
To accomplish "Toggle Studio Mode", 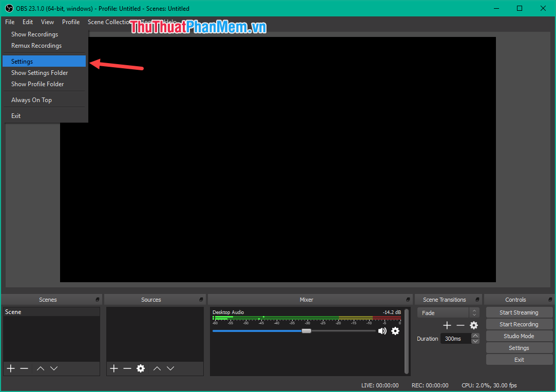I will tap(519, 336).
